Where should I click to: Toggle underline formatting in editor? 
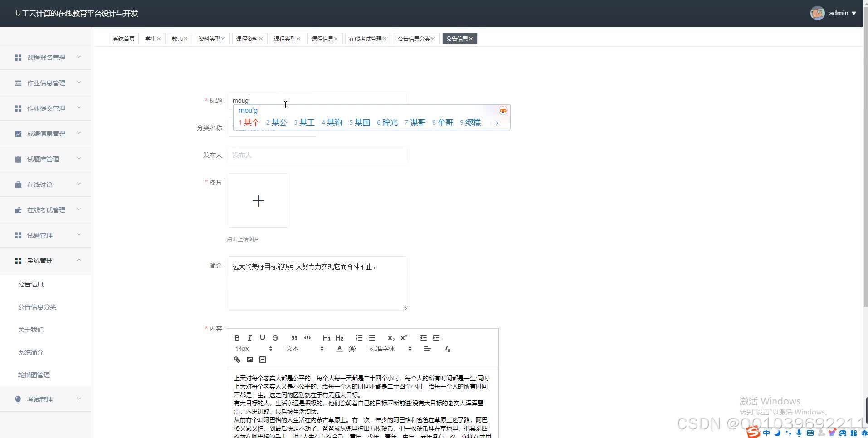262,338
